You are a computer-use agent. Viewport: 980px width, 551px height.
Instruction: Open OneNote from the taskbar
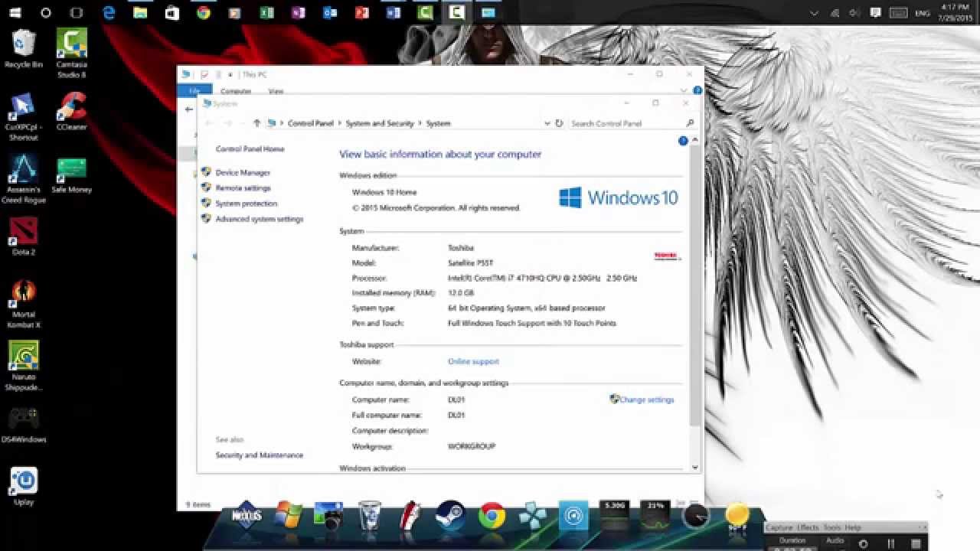click(x=298, y=12)
